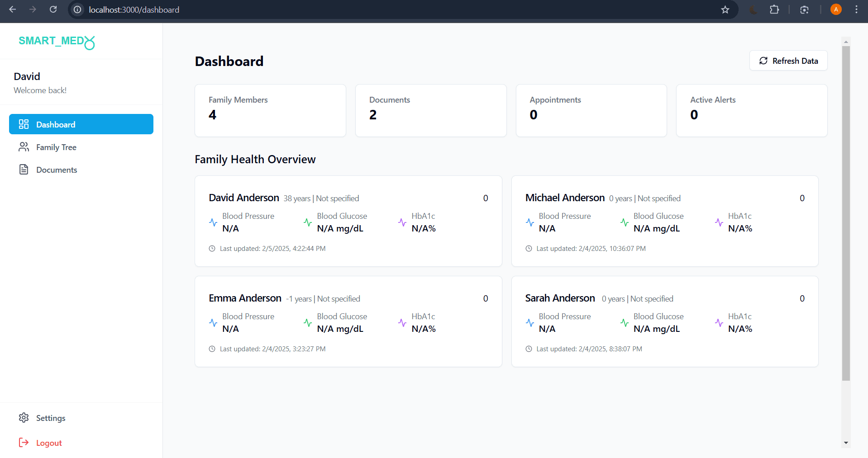Click the browser profile avatar

(x=836, y=9)
